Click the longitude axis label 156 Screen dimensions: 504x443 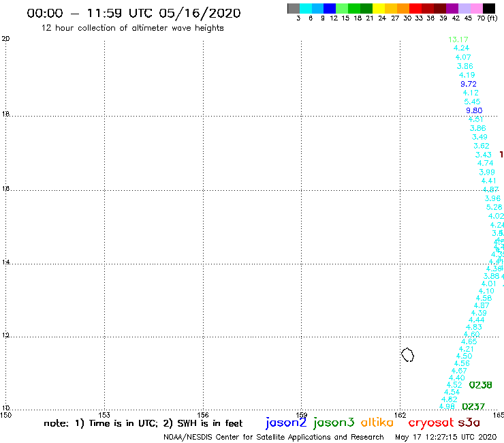pyautogui.click(x=203, y=415)
